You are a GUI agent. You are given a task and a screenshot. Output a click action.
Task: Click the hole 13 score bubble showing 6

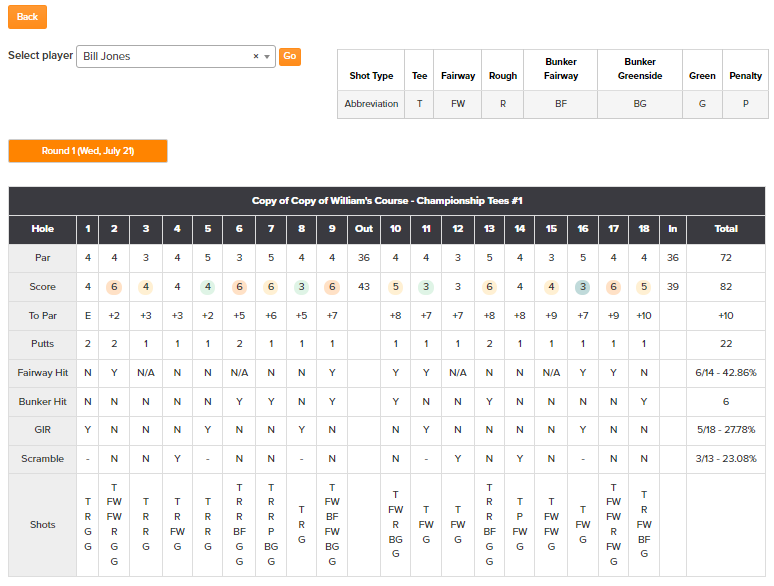click(x=489, y=287)
